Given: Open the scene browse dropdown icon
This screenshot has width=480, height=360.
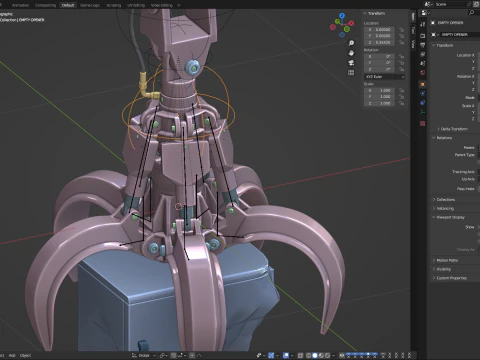Looking at the screenshot, I should 428,4.
